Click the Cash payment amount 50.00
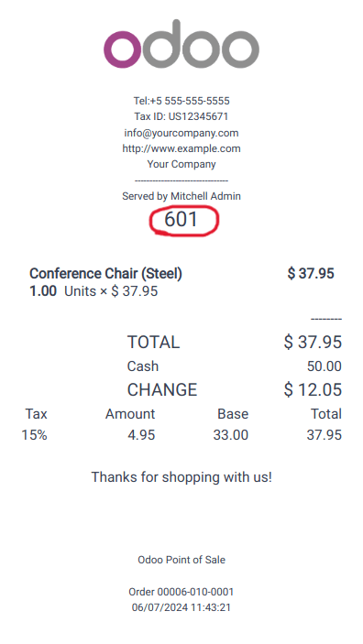Screen dimensions: 363x644 click(324, 366)
